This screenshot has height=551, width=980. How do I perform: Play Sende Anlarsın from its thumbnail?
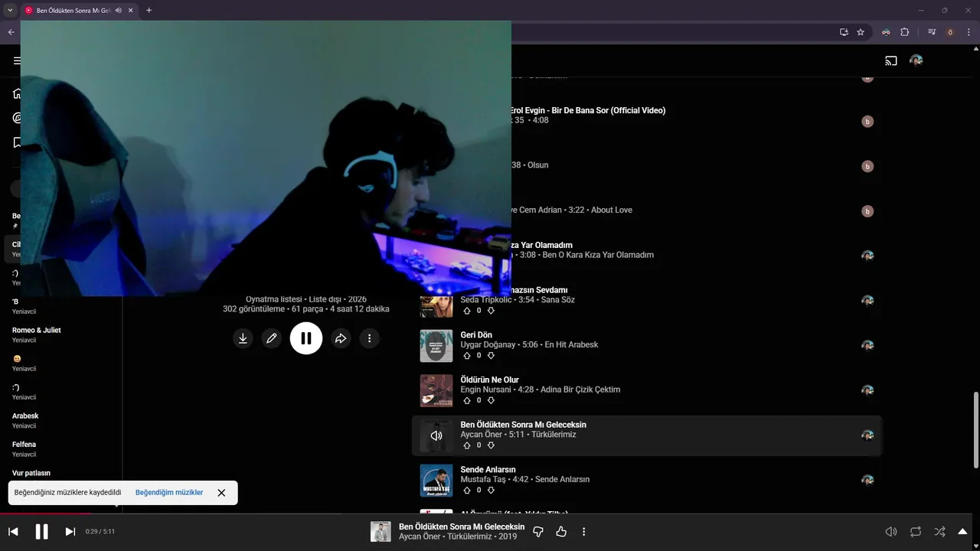(x=436, y=481)
